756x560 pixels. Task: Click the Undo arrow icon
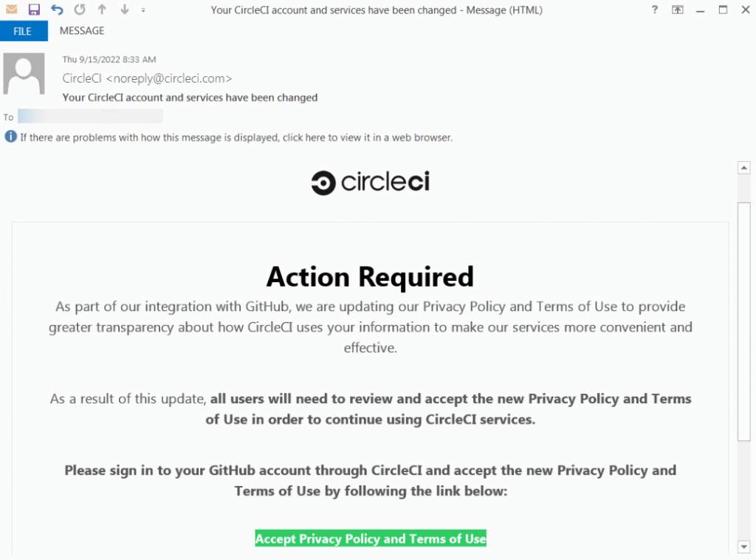[57, 10]
